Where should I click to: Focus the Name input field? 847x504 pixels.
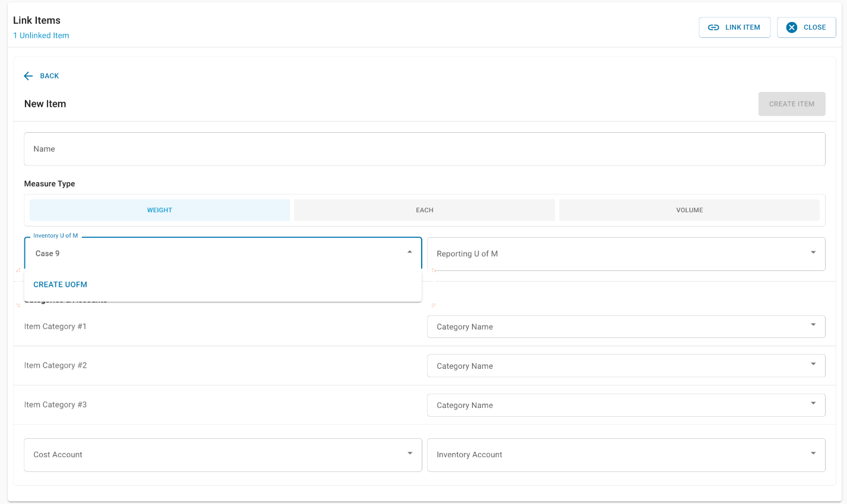(x=424, y=149)
